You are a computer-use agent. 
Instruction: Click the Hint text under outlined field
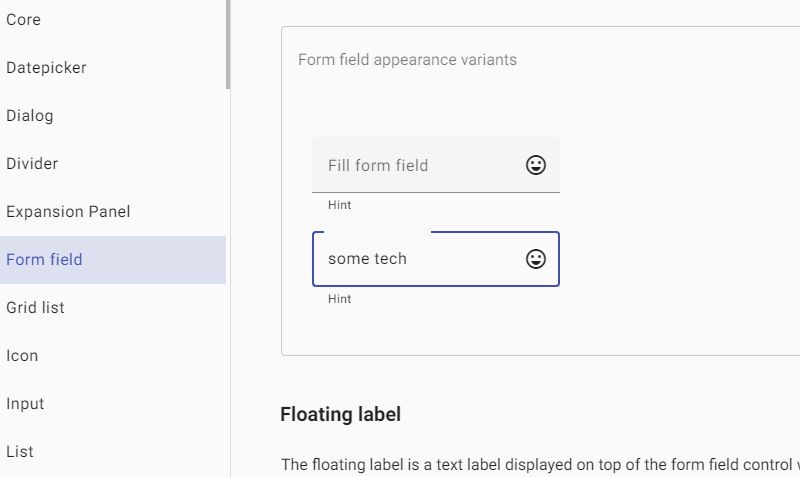(339, 298)
